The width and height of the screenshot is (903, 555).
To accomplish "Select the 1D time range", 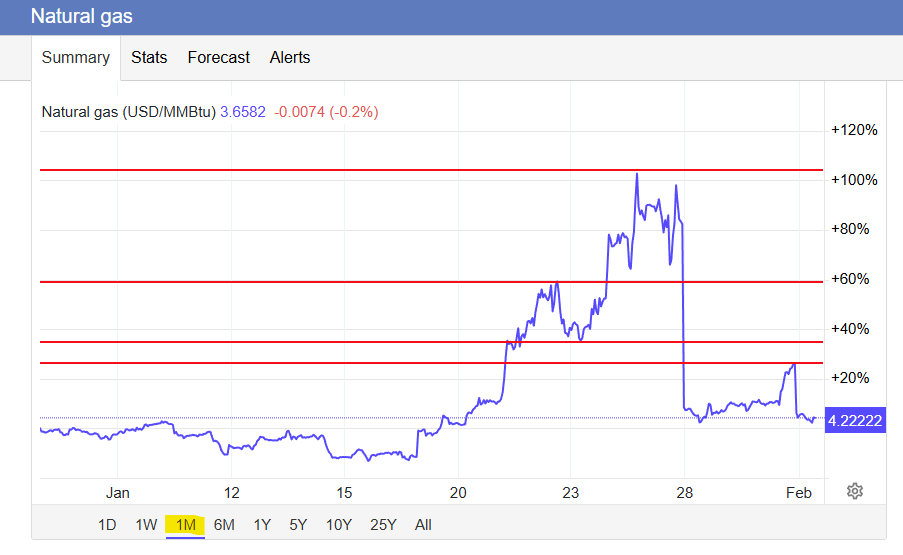I will [107, 524].
